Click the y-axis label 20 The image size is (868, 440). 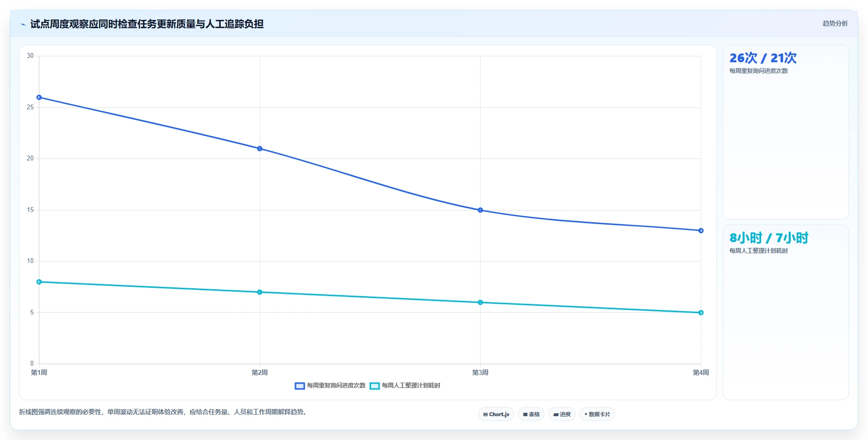click(x=30, y=158)
